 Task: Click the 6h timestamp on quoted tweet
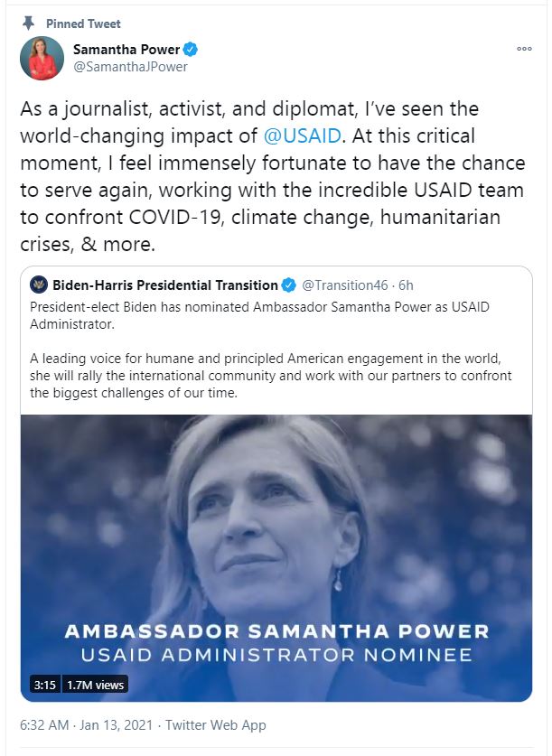406,285
